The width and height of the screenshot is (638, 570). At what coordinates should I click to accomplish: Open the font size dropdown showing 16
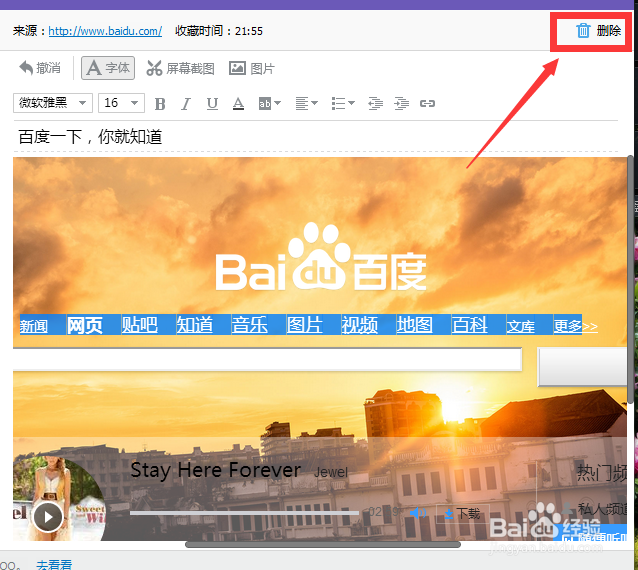pyautogui.click(x=121, y=103)
